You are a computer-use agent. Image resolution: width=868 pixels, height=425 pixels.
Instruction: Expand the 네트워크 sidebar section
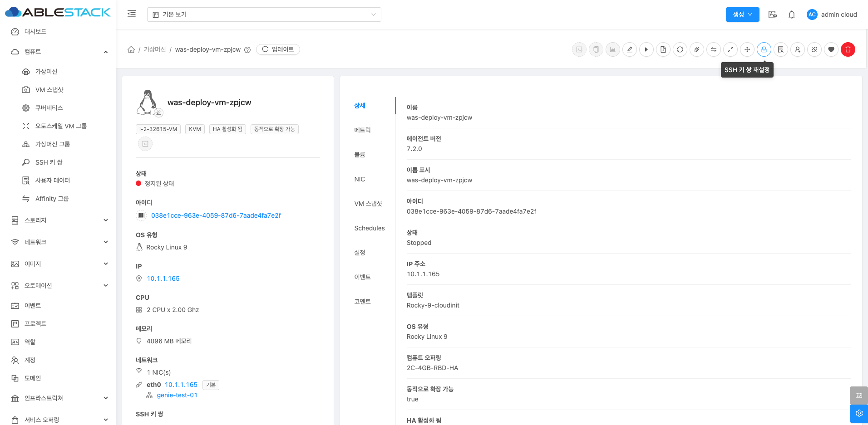pyautogui.click(x=105, y=242)
